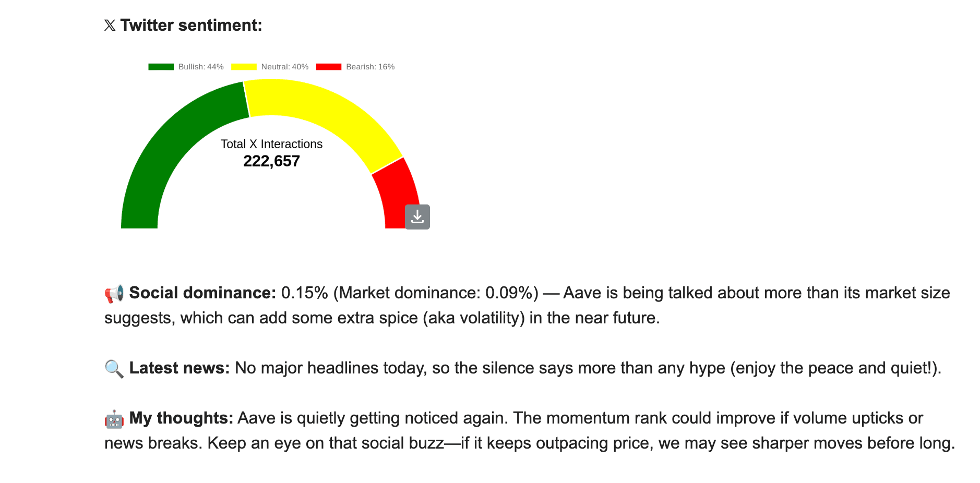Click the Latest news bold label
980x483 pixels.
pyautogui.click(x=180, y=368)
